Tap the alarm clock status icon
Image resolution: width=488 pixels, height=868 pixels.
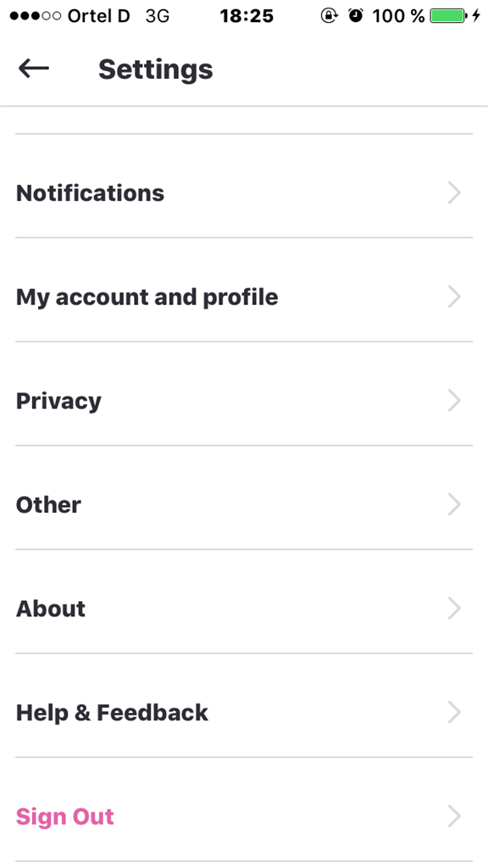coord(356,15)
